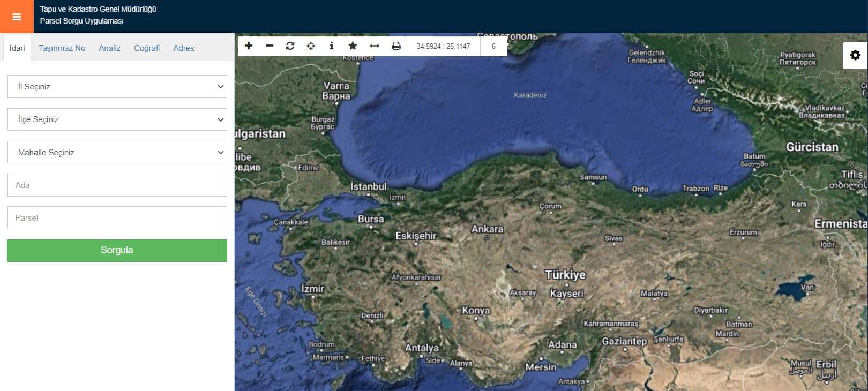The width and height of the screenshot is (868, 391).
Task: Open map settings gear
Action: click(855, 55)
